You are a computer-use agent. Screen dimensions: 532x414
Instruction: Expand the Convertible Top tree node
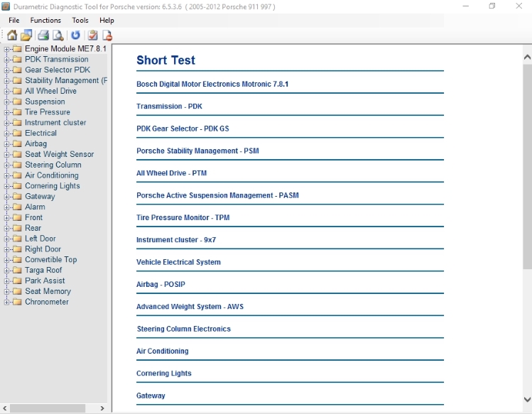6,260
